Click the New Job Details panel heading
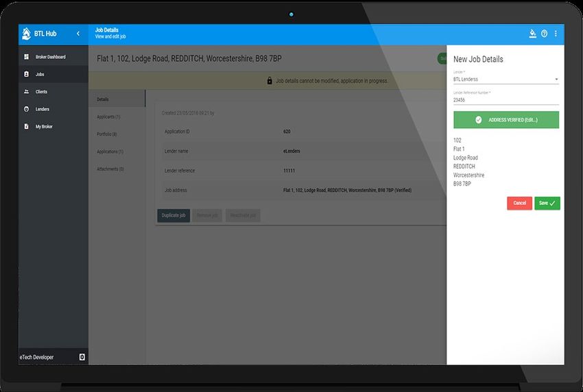Viewport: 583px width, 392px height. [x=478, y=59]
